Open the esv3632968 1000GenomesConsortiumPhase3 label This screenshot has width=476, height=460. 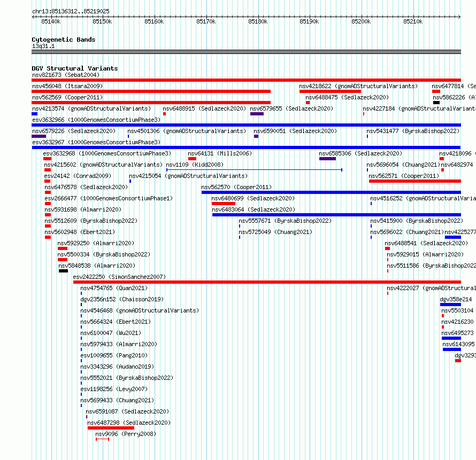click(x=107, y=153)
